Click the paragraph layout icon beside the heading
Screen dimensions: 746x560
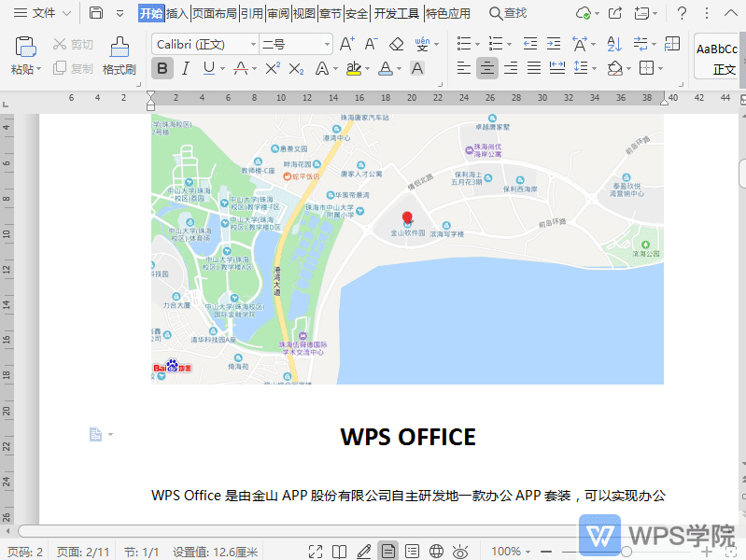coord(95,434)
